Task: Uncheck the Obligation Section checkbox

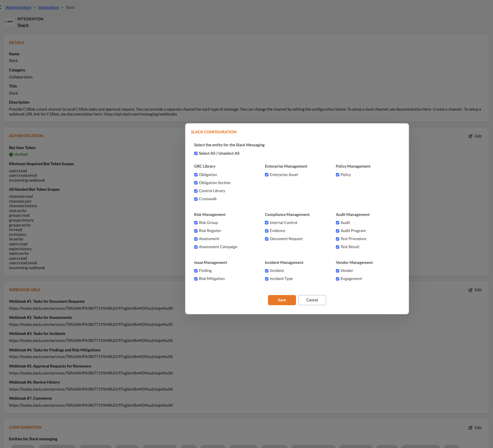Action: (196, 183)
